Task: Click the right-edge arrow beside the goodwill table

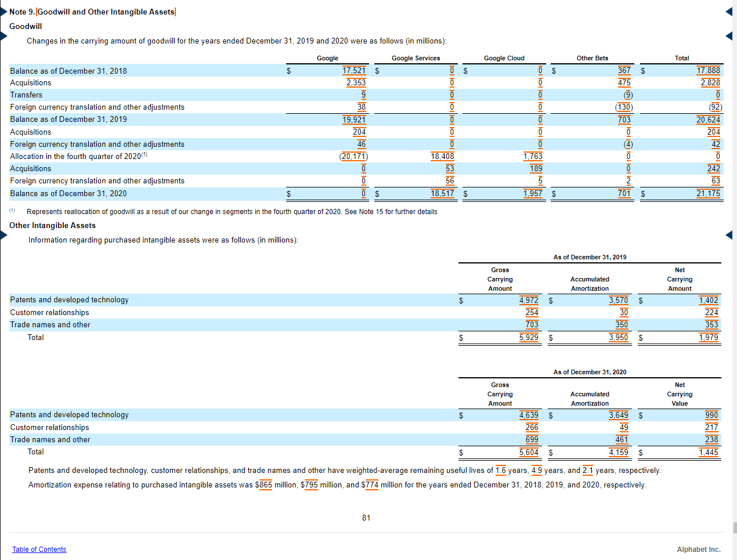Action: pos(729,35)
